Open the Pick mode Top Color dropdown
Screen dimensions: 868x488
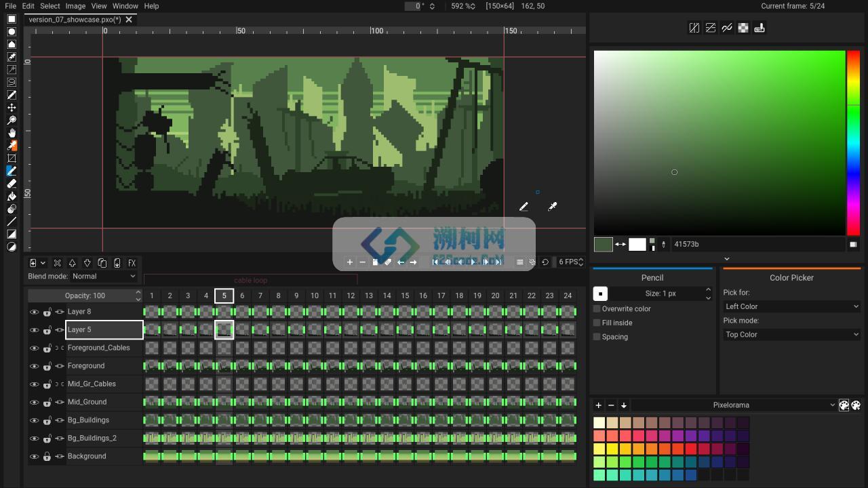791,334
